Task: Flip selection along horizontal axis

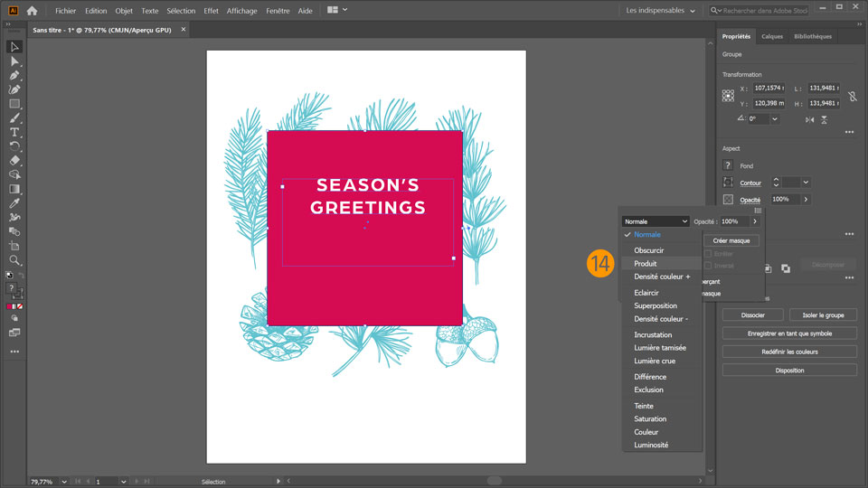Action: click(810, 119)
